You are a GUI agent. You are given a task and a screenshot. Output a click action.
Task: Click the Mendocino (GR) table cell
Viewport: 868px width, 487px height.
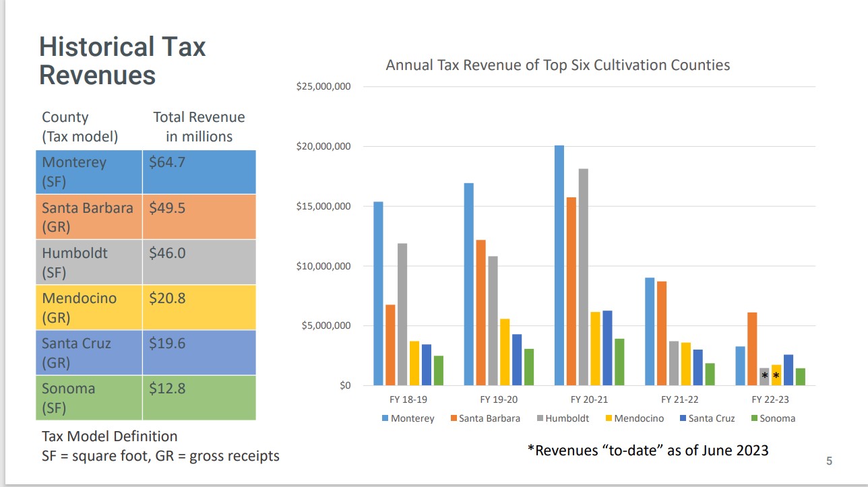coord(89,307)
